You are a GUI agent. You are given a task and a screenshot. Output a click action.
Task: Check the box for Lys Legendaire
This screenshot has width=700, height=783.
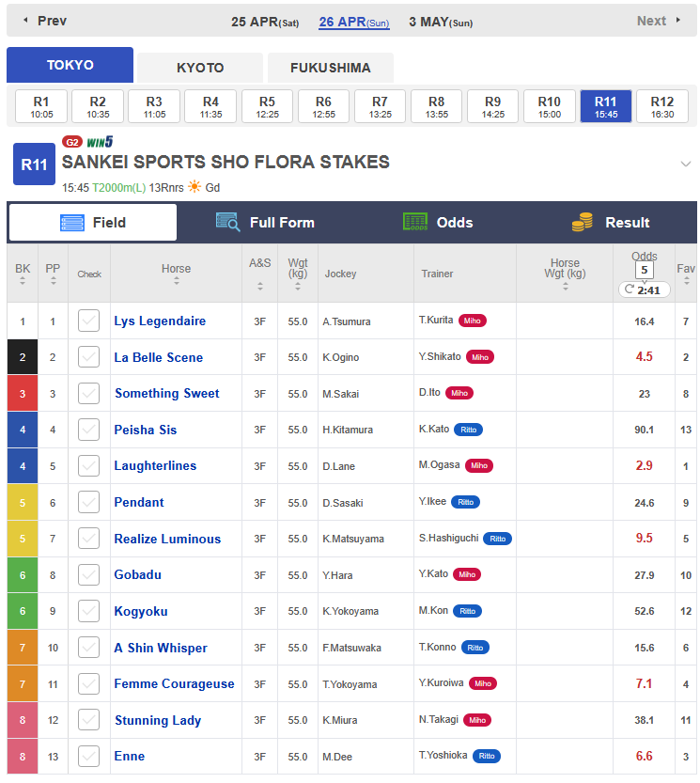[x=88, y=321]
